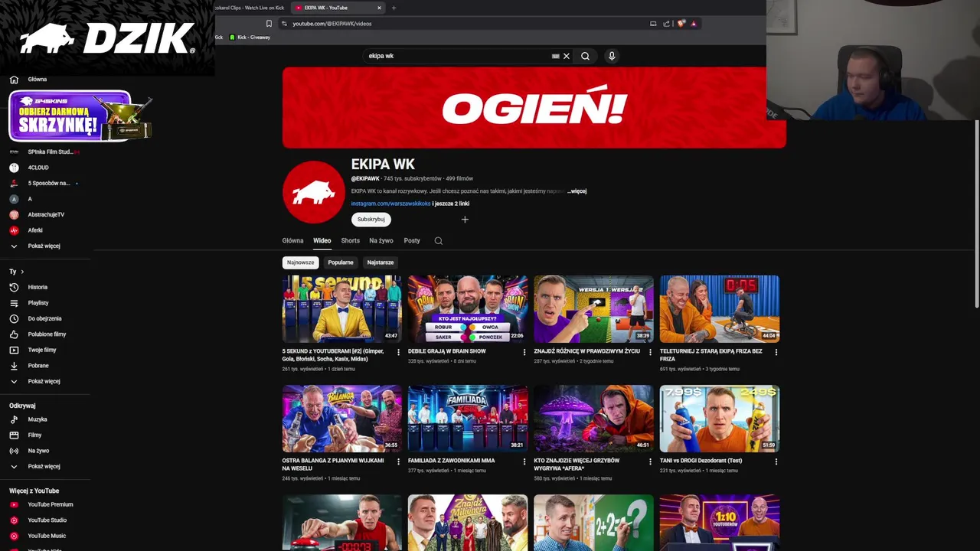Open the instagram.com/warszawskikoks link
The height and width of the screenshot is (551, 980).
click(390, 204)
